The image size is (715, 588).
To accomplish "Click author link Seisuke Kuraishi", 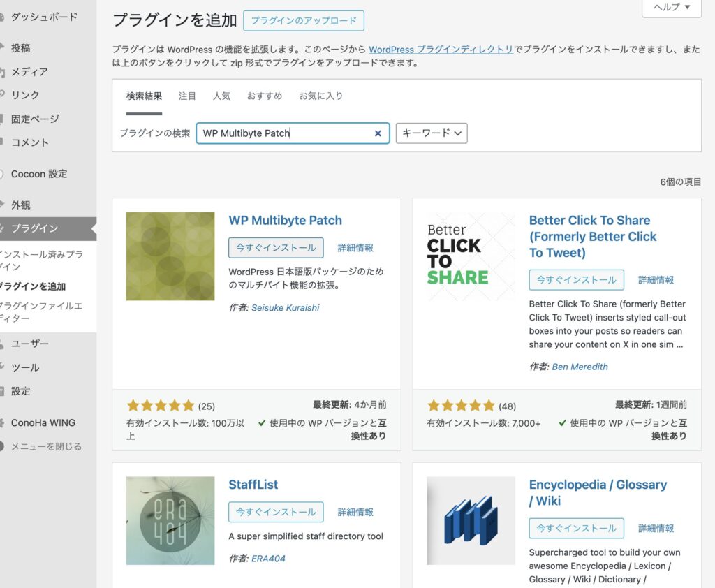I will pyautogui.click(x=285, y=307).
